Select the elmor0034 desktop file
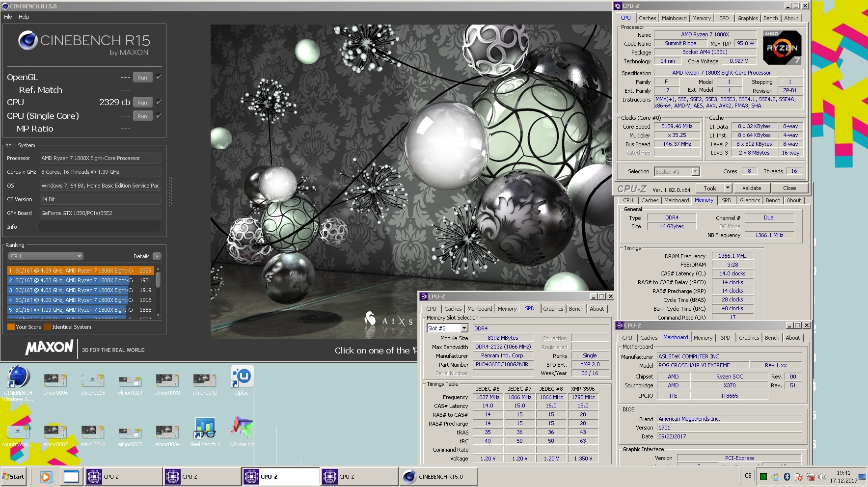 click(167, 435)
